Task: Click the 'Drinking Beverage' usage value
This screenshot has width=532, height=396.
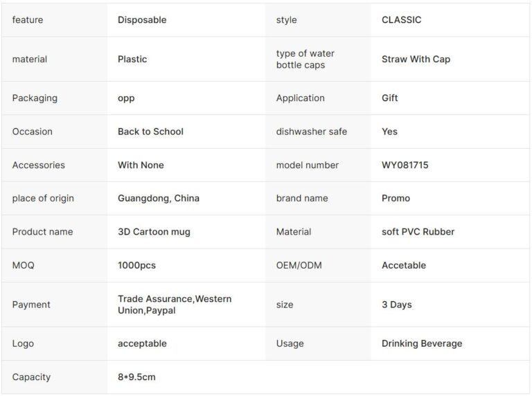Action: pyautogui.click(x=422, y=343)
